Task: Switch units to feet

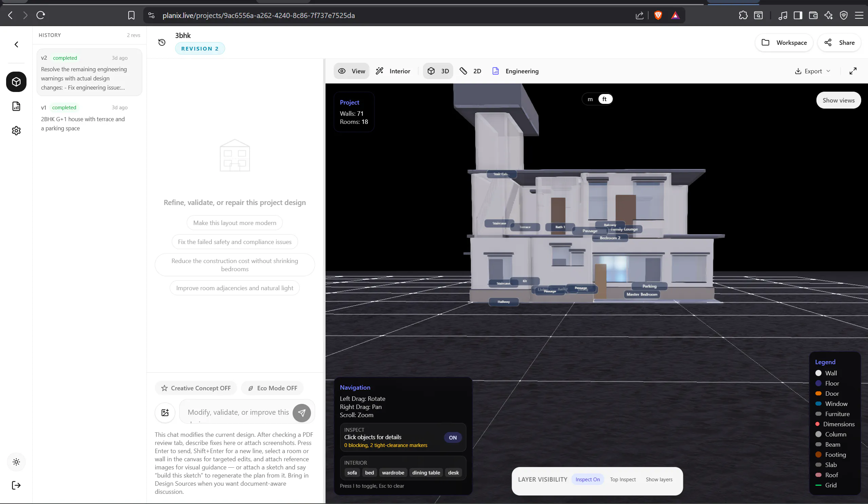Action: 605,99
